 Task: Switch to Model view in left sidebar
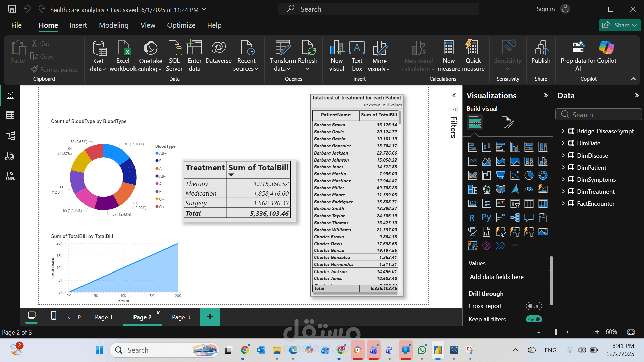click(x=10, y=135)
